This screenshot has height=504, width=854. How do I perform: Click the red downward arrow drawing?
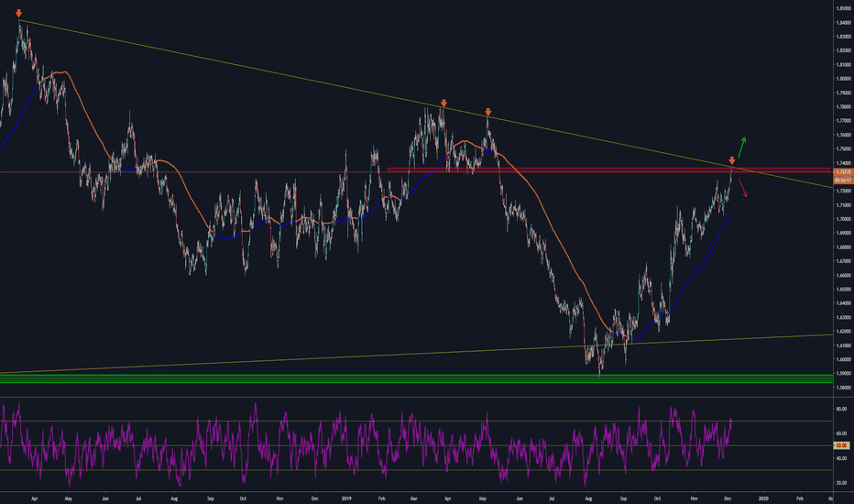[x=743, y=187]
